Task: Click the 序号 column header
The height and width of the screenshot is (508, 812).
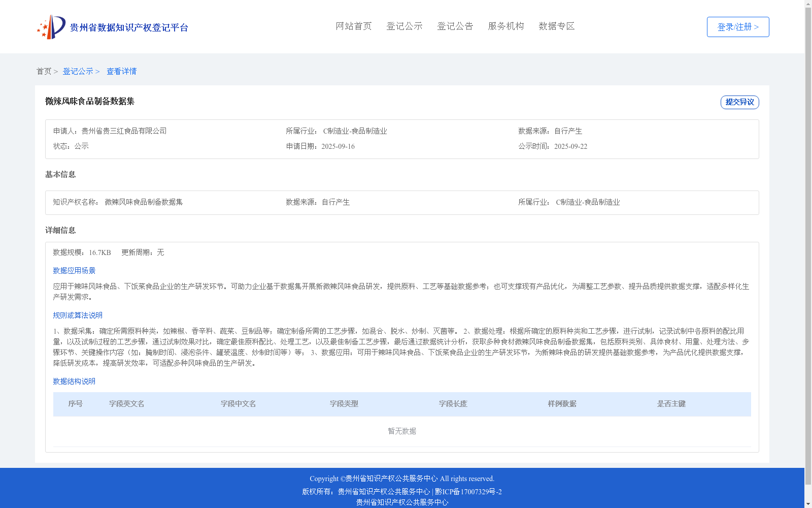Action: [76, 404]
